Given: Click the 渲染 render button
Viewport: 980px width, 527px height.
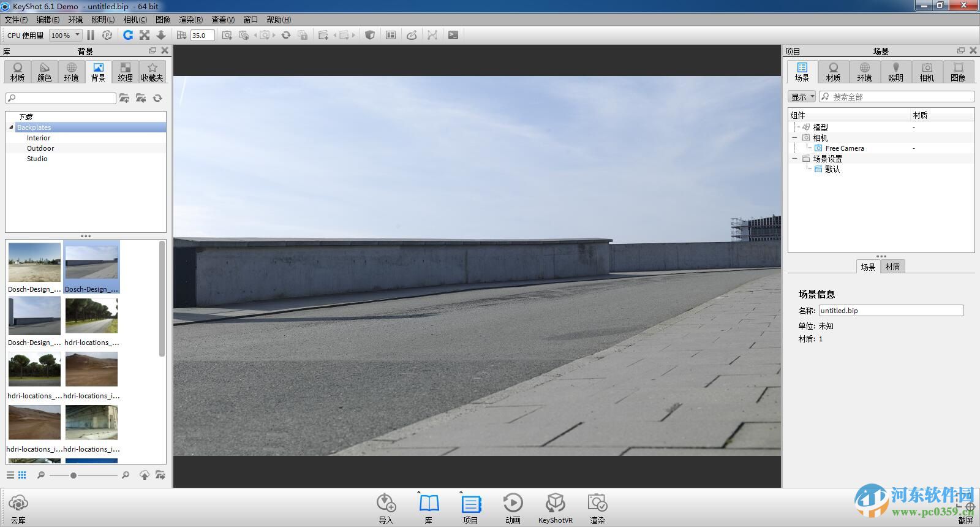Looking at the screenshot, I should [x=597, y=509].
